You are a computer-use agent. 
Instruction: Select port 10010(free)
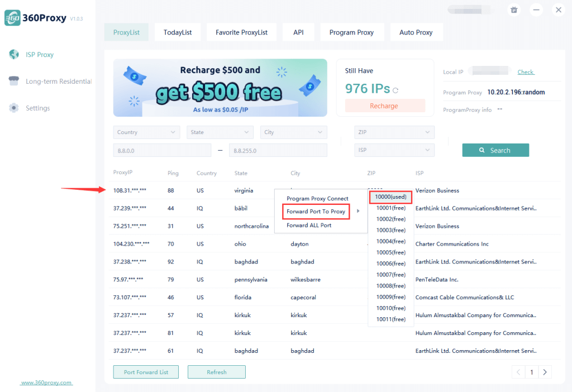click(391, 308)
